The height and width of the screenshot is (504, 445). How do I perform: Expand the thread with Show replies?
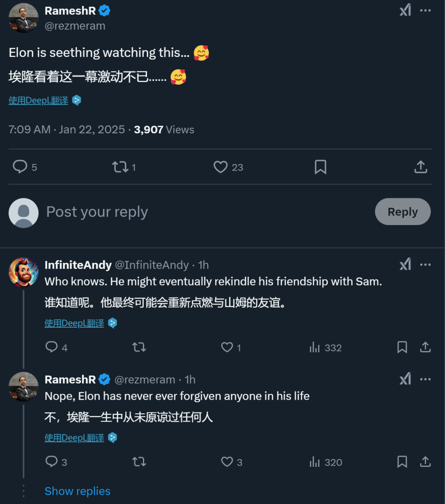coord(77,491)
